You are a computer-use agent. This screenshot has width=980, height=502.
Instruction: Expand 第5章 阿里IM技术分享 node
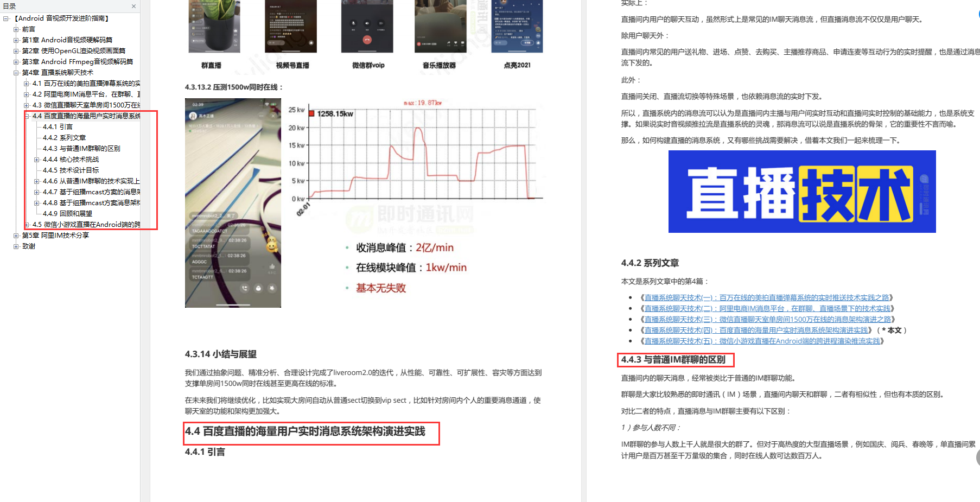(x=16, y=236)
